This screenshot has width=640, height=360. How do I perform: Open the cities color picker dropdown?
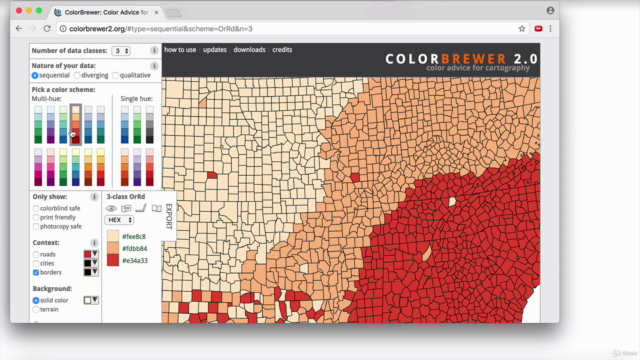(91, 263)
